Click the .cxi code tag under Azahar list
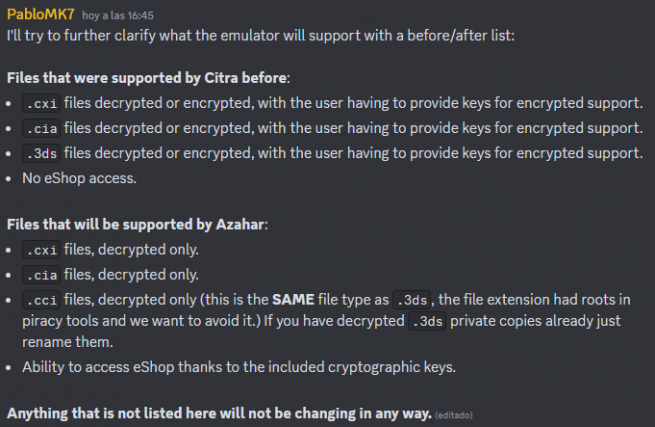The image size is (655, 427). coord(41,250)
